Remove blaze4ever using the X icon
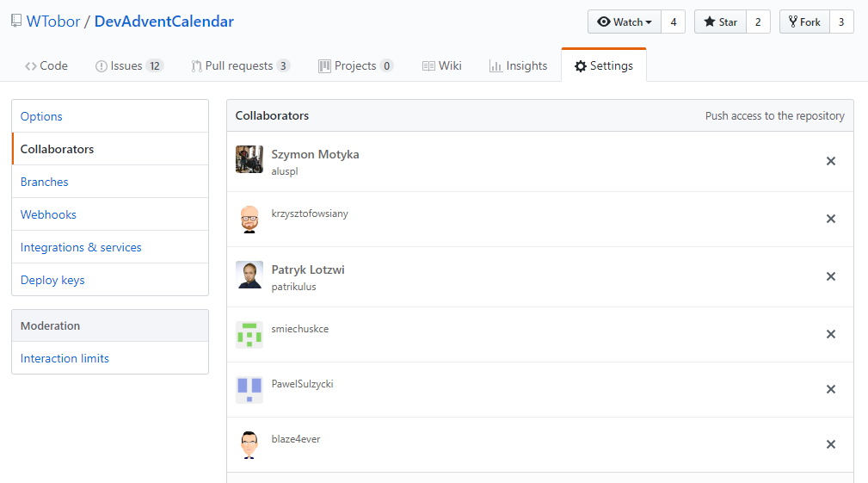The width and height of the screenshot is (868, 483). (830, 444)
